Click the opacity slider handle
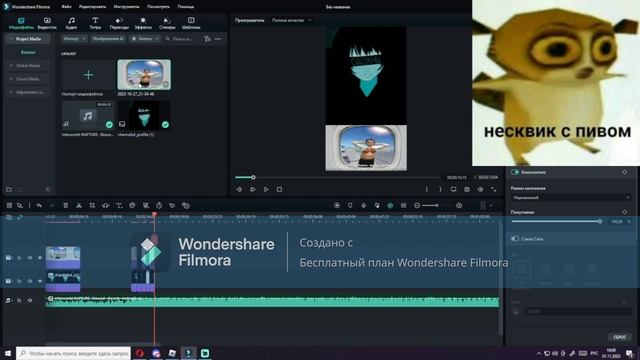The image size is (640, 360). click(600, 221)
